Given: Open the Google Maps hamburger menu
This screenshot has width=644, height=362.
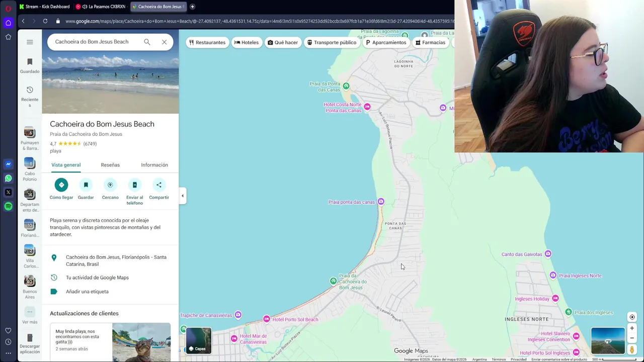Looking at the screenshot, I should pos(30,42).
